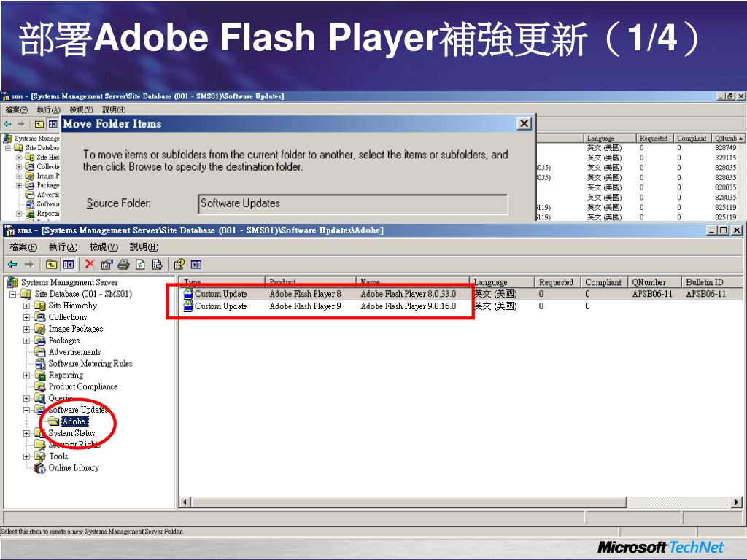Click the Up one level folder icon

click(x=52, y=264)
